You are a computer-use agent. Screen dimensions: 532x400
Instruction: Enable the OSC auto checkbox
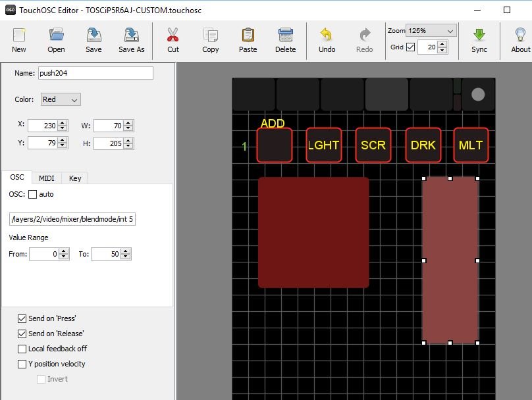pos(33,194)
